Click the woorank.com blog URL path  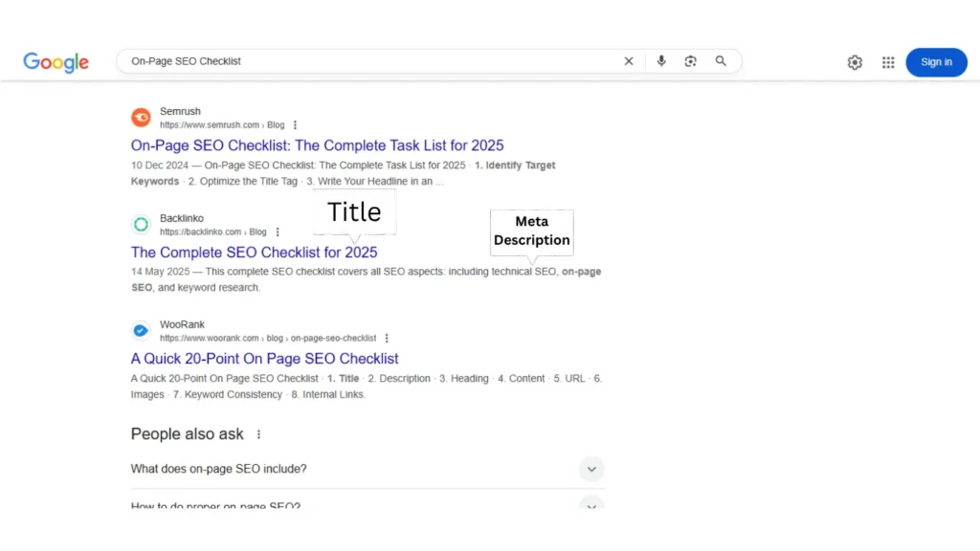point(268,338)
